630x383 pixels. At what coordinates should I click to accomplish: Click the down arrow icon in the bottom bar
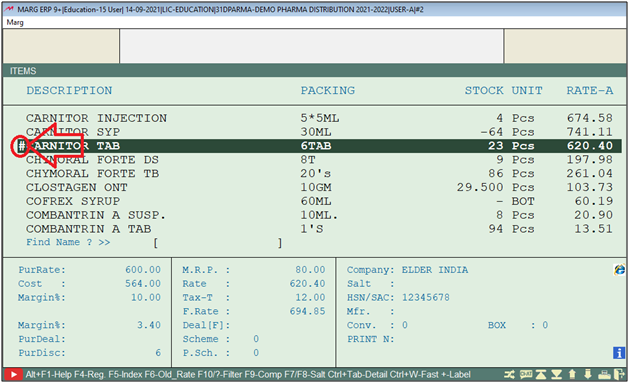point(588,375)
